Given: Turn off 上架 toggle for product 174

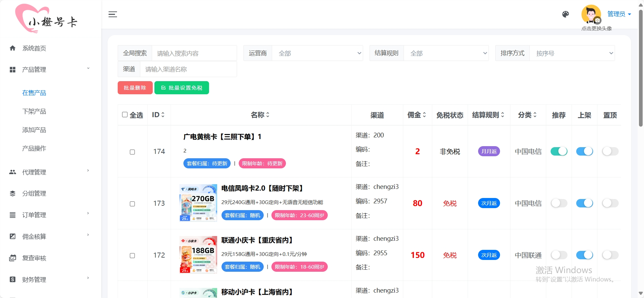Looking at the screenshot, I should [x=584, y=152].
